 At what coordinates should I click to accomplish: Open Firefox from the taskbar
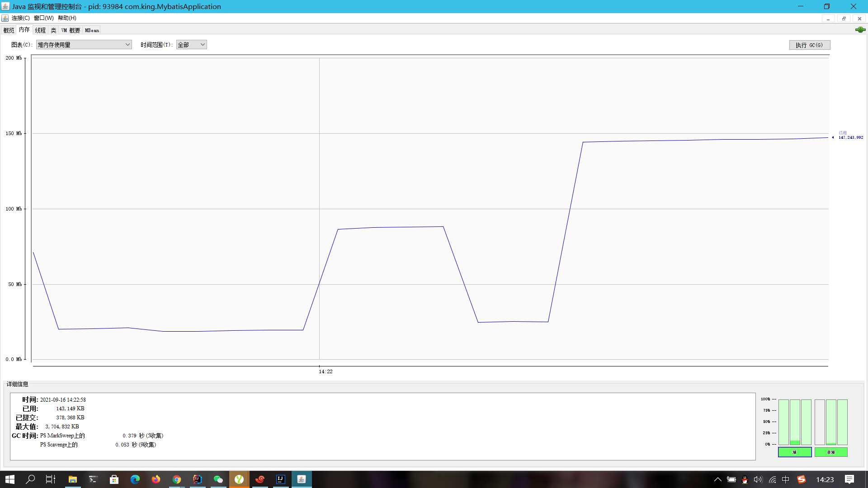click(156, 479)
